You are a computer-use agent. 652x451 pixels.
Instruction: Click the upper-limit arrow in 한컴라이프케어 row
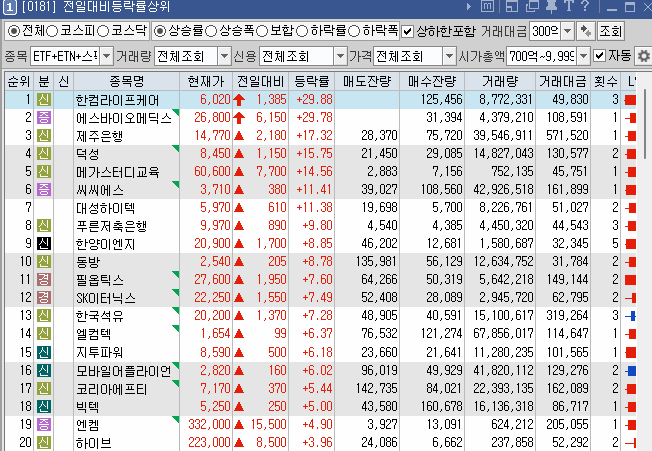(x=239, y=100)
